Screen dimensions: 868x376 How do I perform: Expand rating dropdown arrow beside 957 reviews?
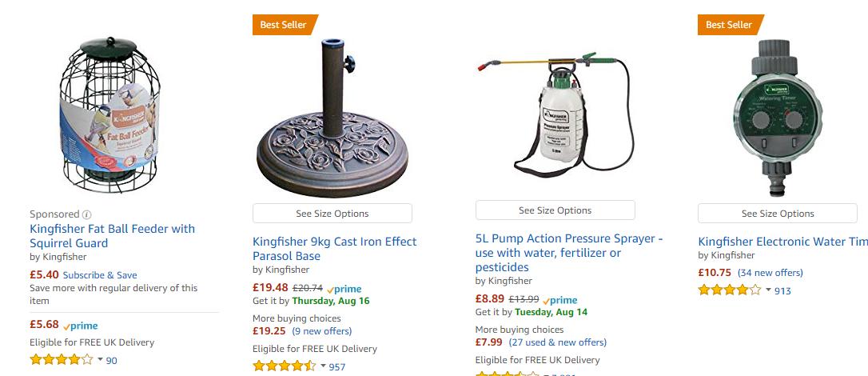323,366
